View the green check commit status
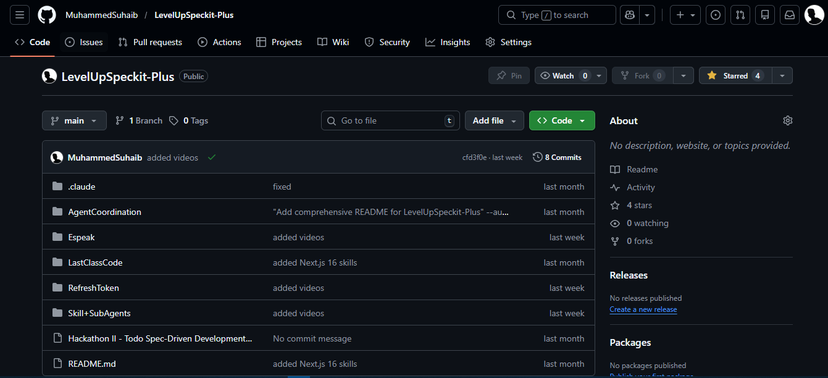Screen dimensions: 828x378 212,157
